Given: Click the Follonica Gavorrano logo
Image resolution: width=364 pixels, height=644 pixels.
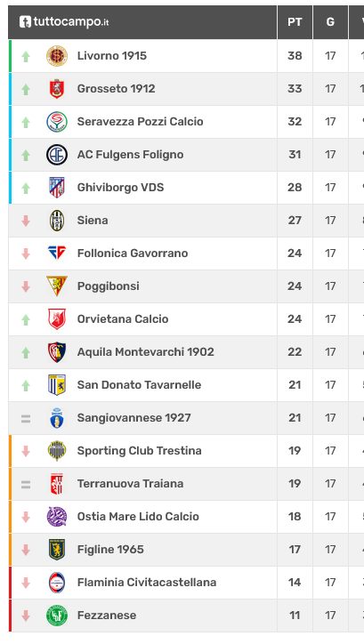Looking at the screenshot, I should click(57, 253).
